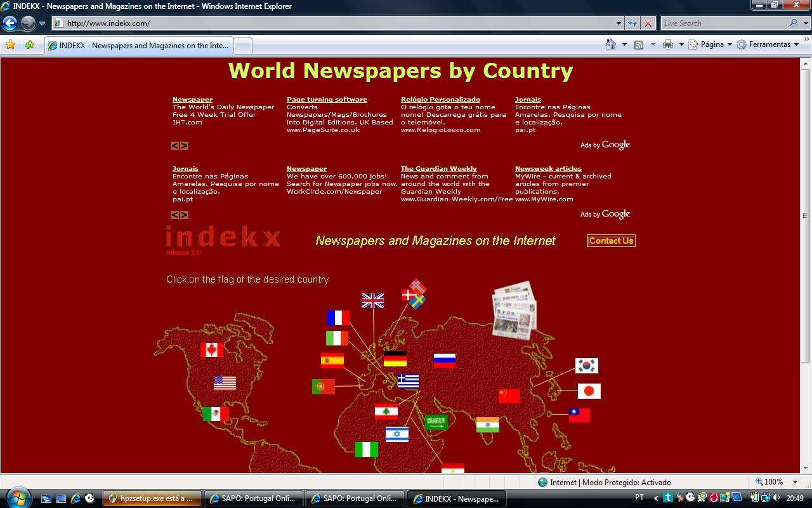Open the Spain flag link
The width and height of the screenshot is (812, 508).
click(x=332, y=361)
